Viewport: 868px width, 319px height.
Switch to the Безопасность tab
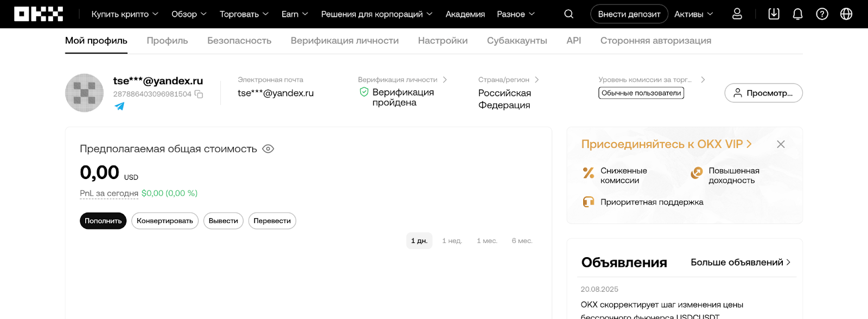[239, 41]
